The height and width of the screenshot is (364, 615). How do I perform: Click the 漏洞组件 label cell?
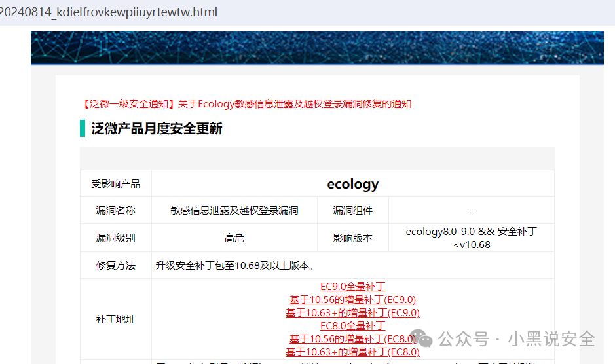352,211
